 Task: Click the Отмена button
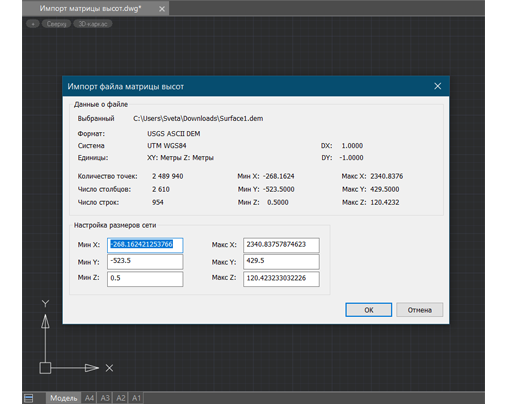[x=419, y=310]
